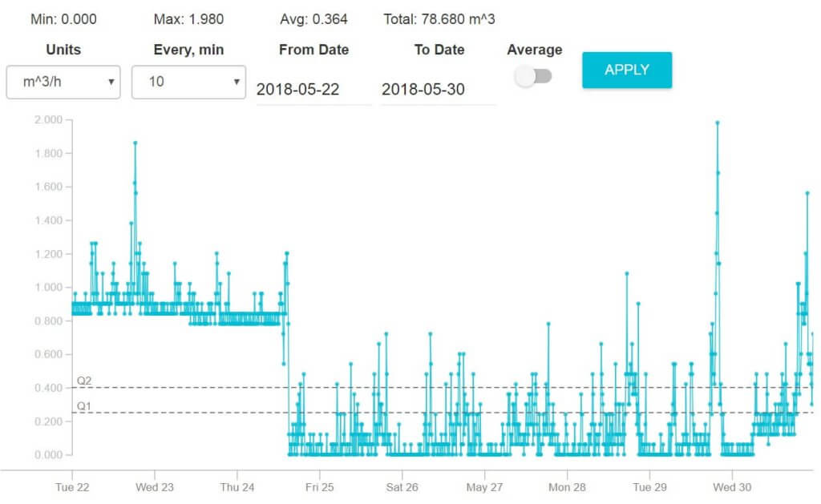Image resolution: width=821 pixels, height=504 pixels.
Task: Click the May 27 x-axis label
Action: 484,486
